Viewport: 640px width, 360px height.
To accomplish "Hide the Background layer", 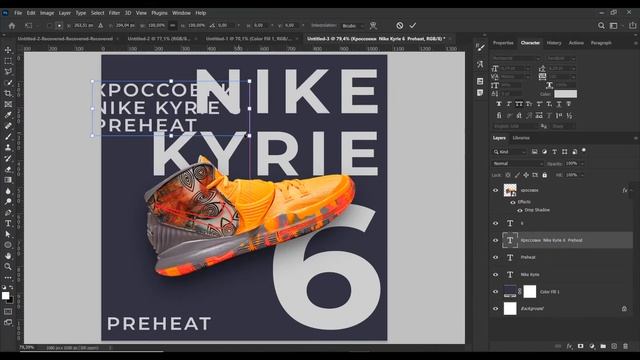I will pos(496,309).
